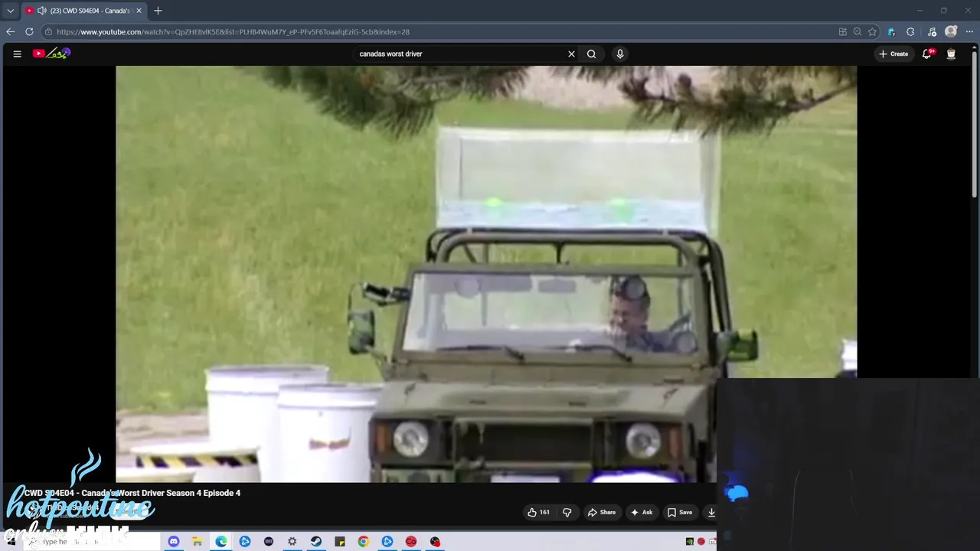Close the CWD S04E04 tab
Image resolution: width=980 pixels, height=551 pixels.
click(x=139, y=11)
